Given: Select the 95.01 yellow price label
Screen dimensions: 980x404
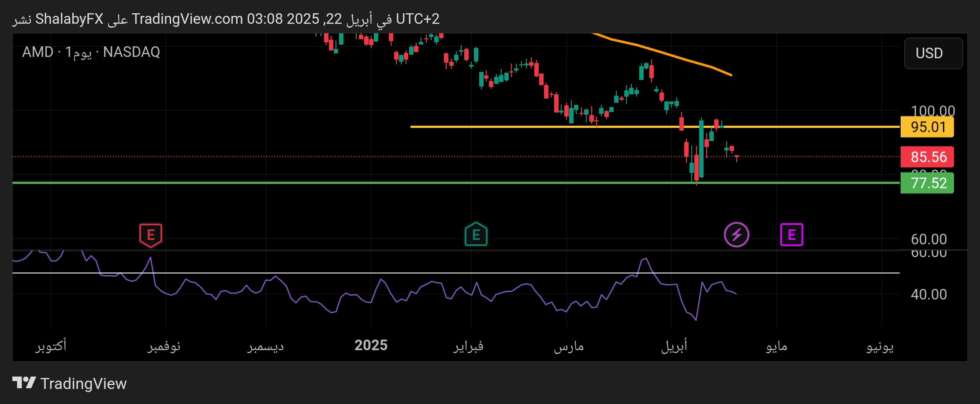Looking at the screenshot, I should click(x=927, y=127).
